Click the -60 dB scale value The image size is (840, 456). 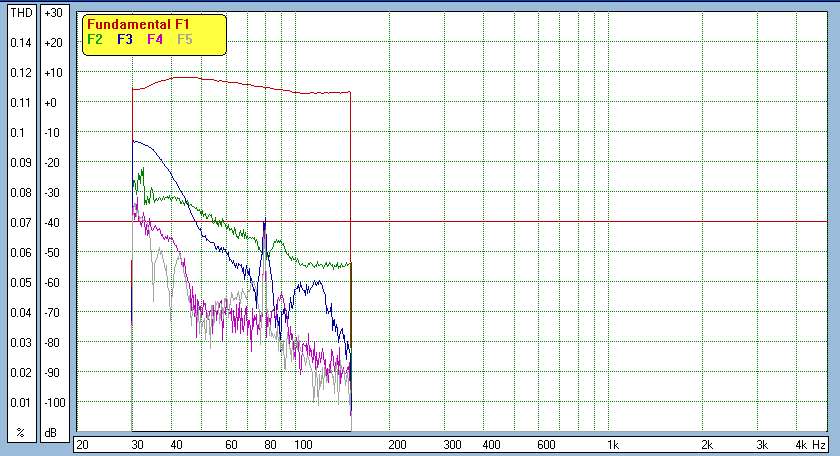coord(52,283)
